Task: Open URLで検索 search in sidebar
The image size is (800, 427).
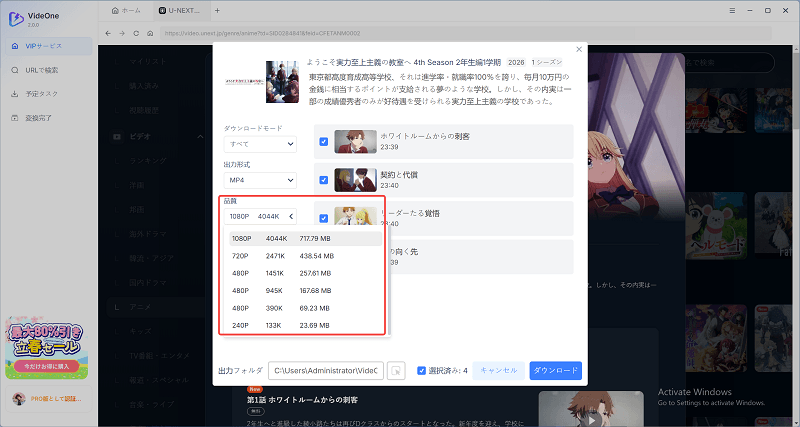Action: pyautogui.click(x=46, y=70)
